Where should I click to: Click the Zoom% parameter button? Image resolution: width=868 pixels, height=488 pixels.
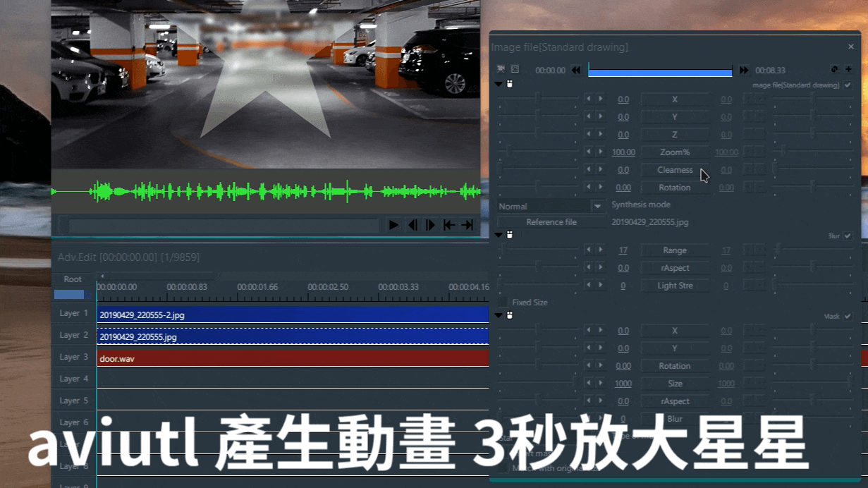coord(675,152)
